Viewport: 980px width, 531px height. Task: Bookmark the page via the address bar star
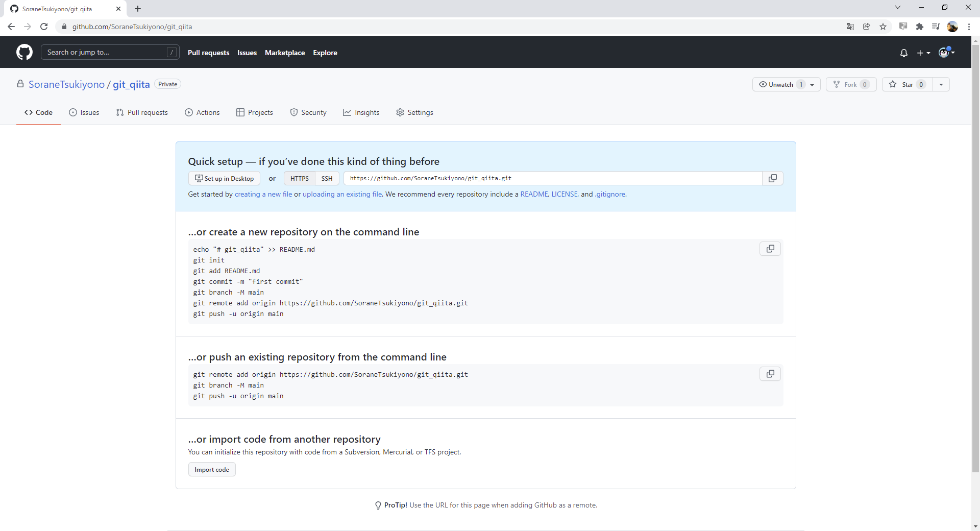pos(884,27)
